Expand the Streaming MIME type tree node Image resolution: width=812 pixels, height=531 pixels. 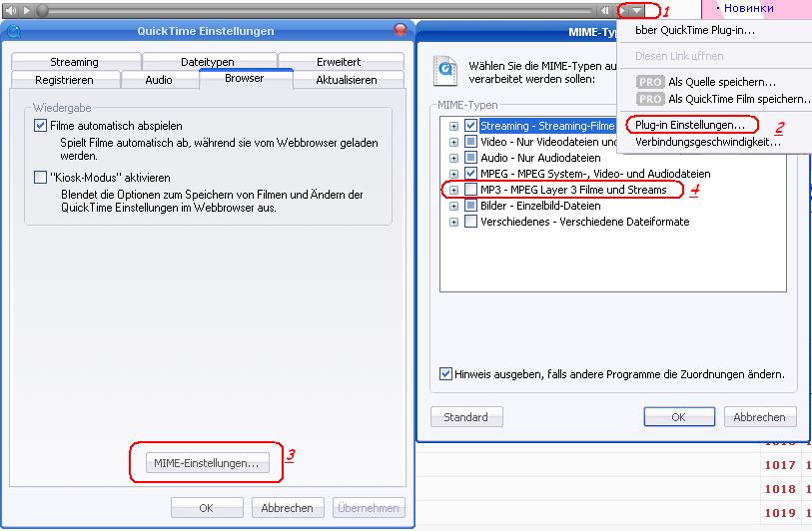(x=453, y=126)
